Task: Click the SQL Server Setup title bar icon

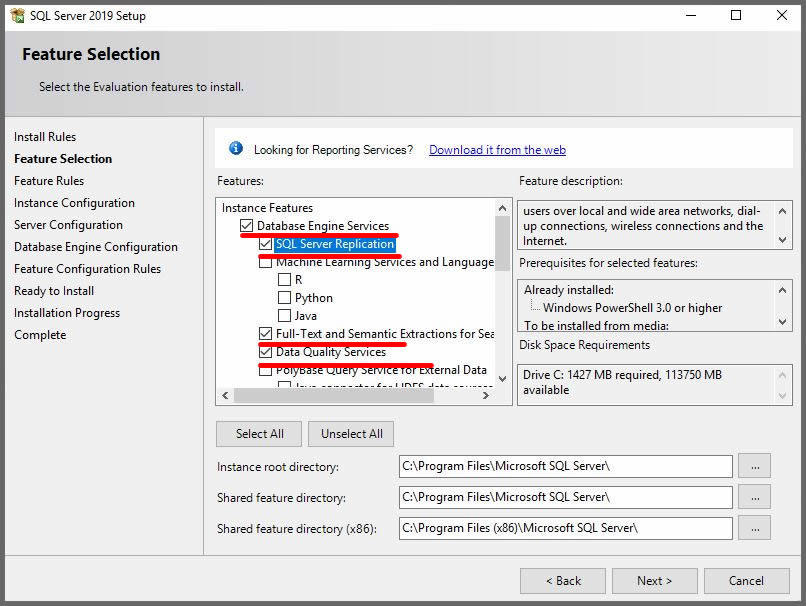Action: 17,15
